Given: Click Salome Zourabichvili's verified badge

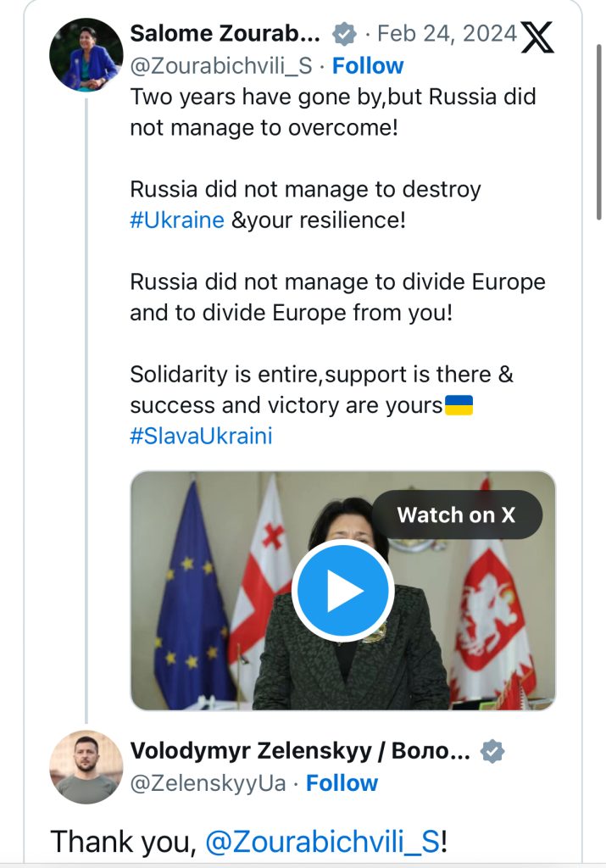Looking at the screenshot, I should click(344, 34).
